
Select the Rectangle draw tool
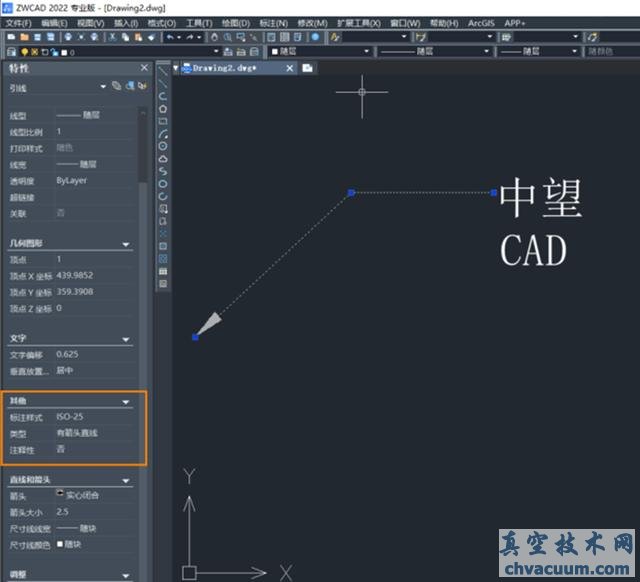(x=163, y=121)
